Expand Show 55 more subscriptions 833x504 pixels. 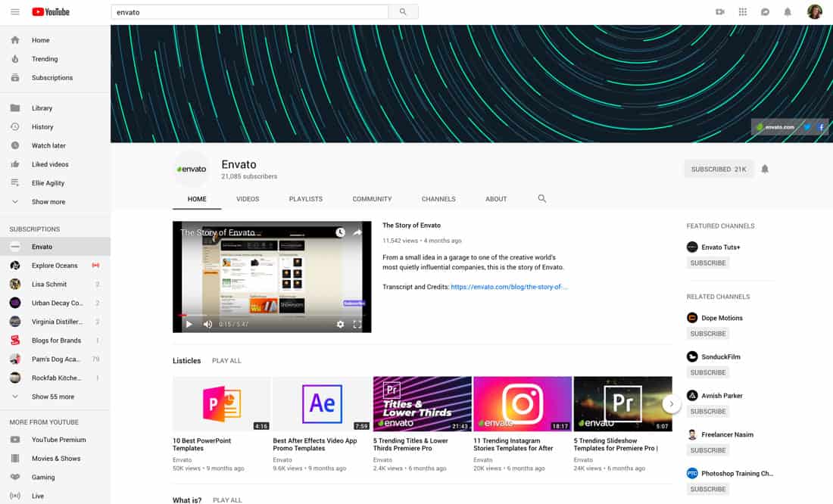(52, 397)
